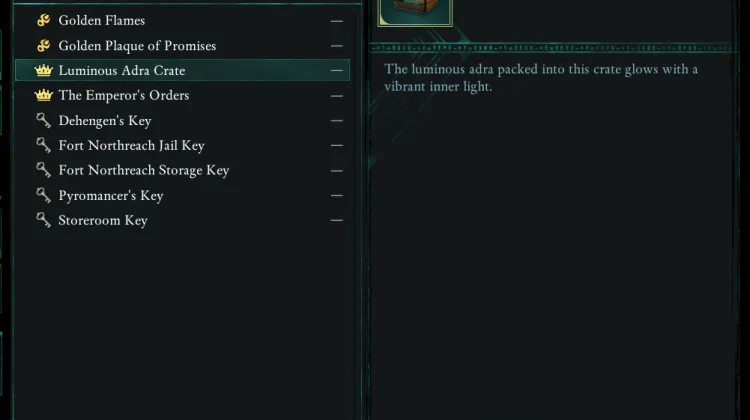Screen dimensions: 750x420
Task: Click the crown icon beside The Emperor's Orders
Action: (x=43, y=95)
